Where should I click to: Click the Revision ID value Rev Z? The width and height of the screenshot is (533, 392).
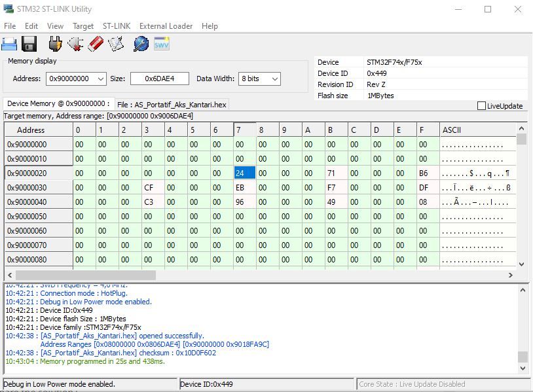[376, 84]
